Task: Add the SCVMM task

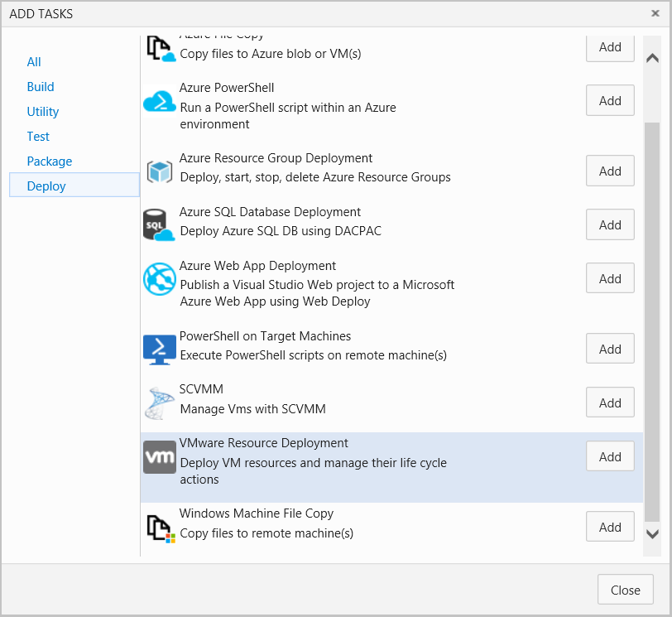Action: [x=610, y=402]
